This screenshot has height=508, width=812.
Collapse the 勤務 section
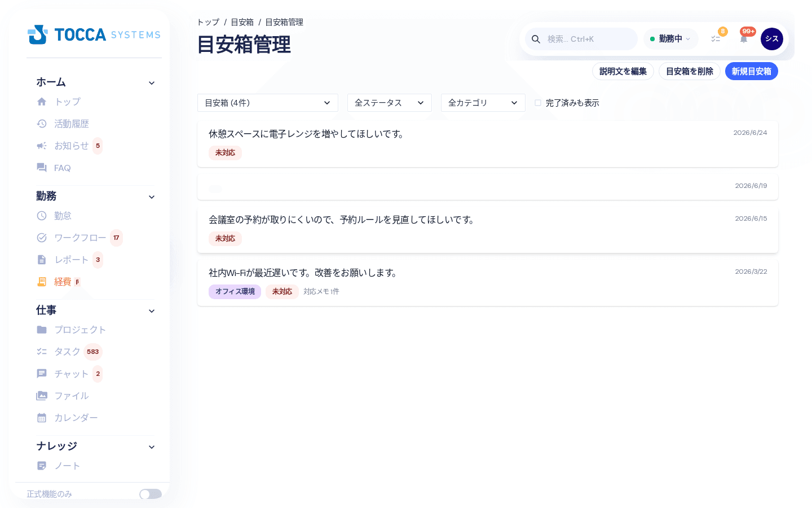click(152, 197)
